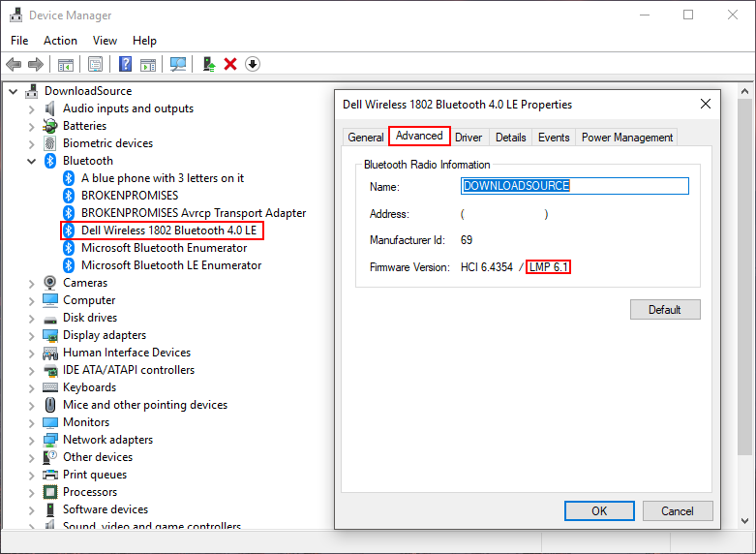
Task: Click the Back arrow toolbar icon
Action: tap(14, 64)
